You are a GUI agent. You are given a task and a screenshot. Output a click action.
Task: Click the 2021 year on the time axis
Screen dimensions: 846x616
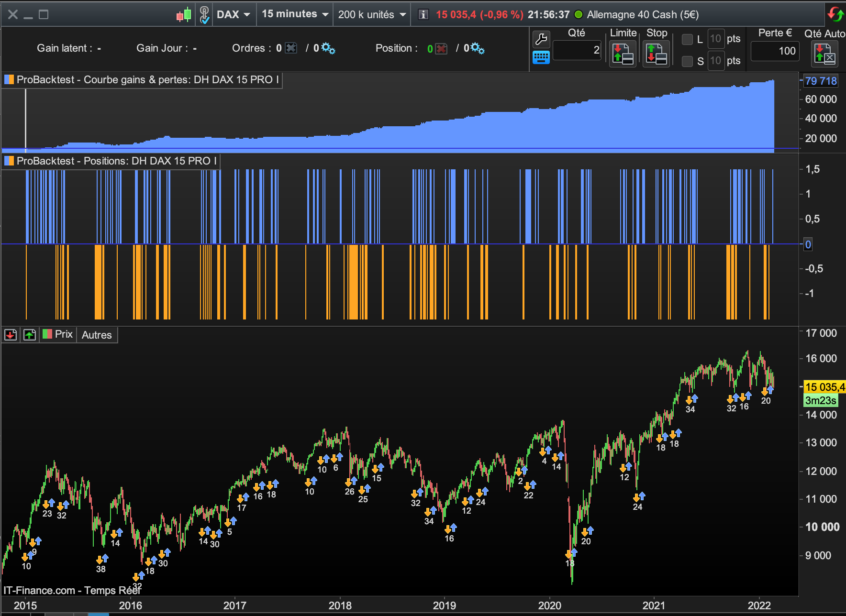click(x=654, y=605)
